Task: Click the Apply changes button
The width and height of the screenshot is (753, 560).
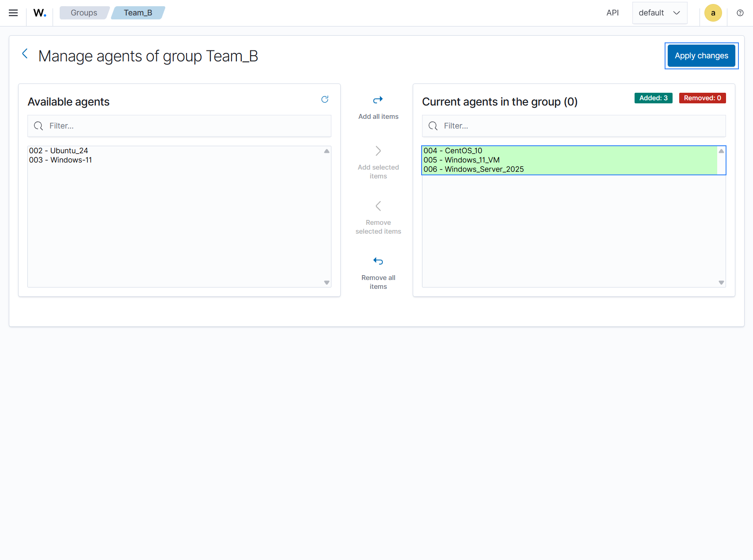Action: [x=701, y=56]
